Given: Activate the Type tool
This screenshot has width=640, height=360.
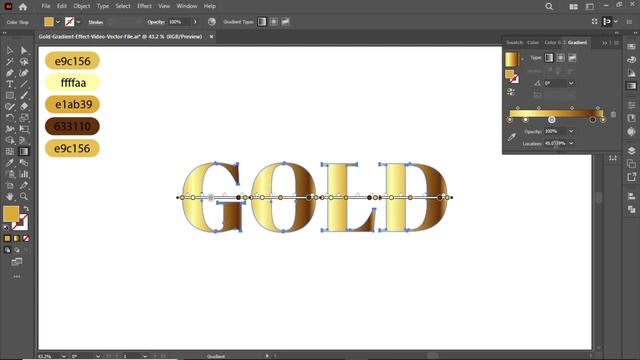Looking at the screenshot, I should (10, 84).
